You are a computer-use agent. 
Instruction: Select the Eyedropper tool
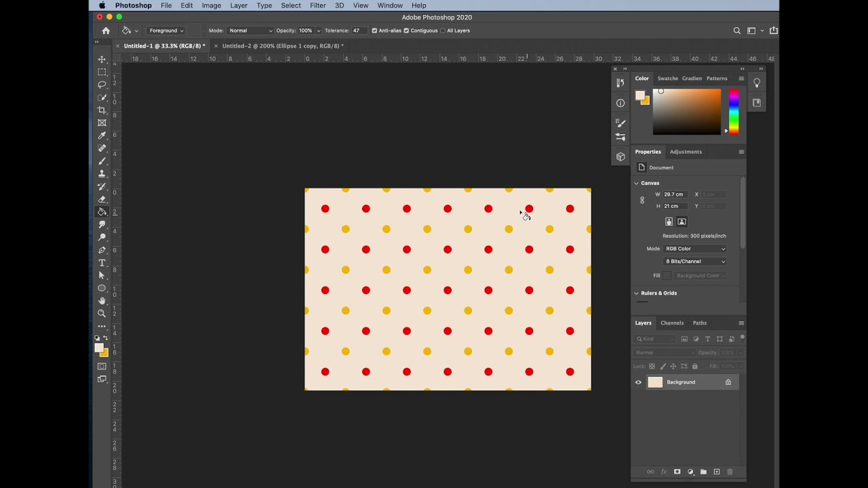102,136
